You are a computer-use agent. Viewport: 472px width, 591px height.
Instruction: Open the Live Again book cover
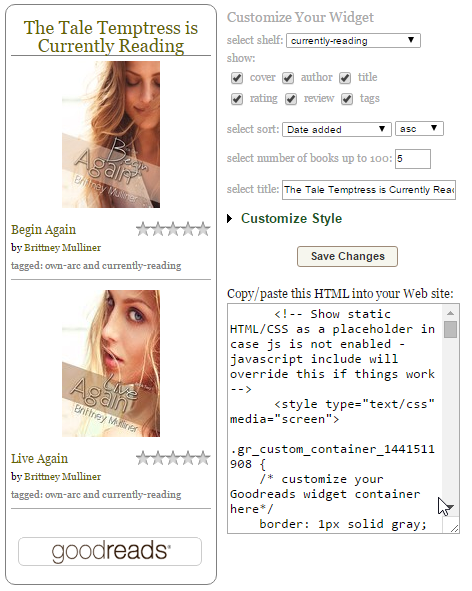coord(111,363)
